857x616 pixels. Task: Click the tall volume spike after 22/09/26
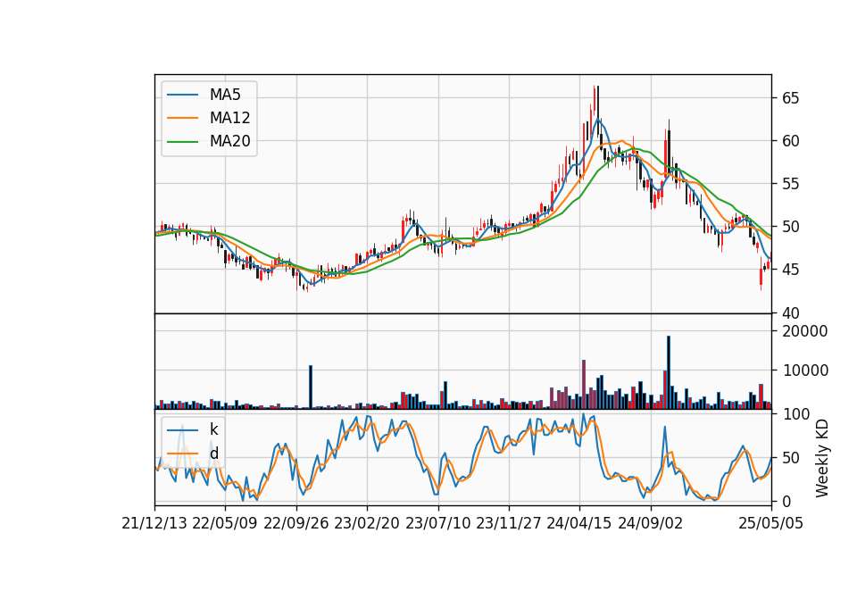pyautogui.click(x=311, y=387)
